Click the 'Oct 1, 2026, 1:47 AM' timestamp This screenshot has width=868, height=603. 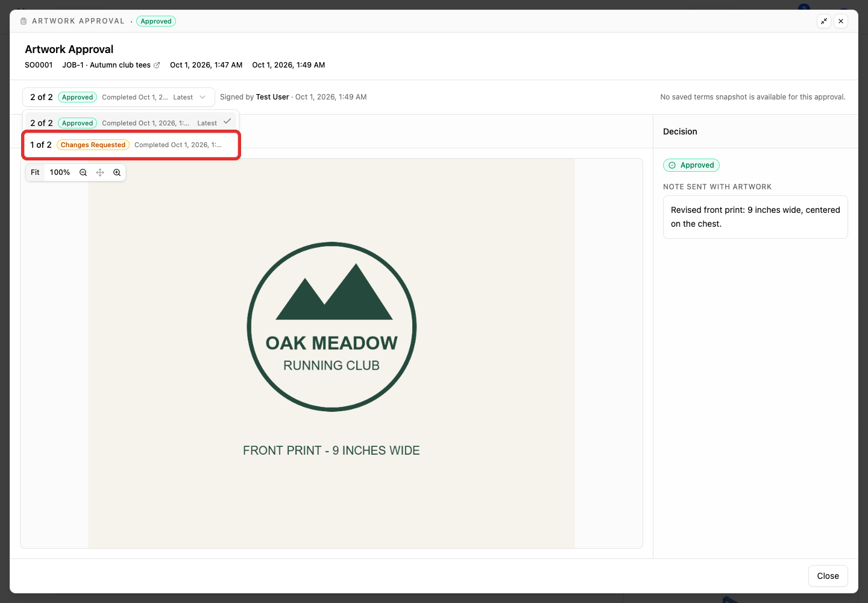(x=206, y=65)
